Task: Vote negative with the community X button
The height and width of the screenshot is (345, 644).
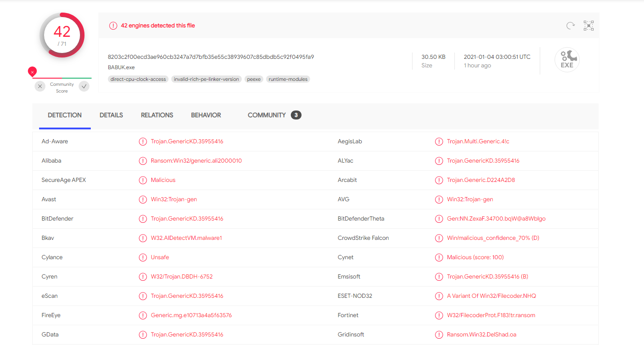Action: 40,86
